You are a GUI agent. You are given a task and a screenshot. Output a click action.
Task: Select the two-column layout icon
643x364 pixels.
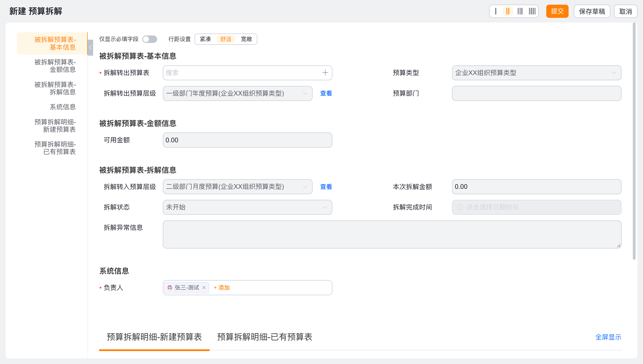coord(508,11)
